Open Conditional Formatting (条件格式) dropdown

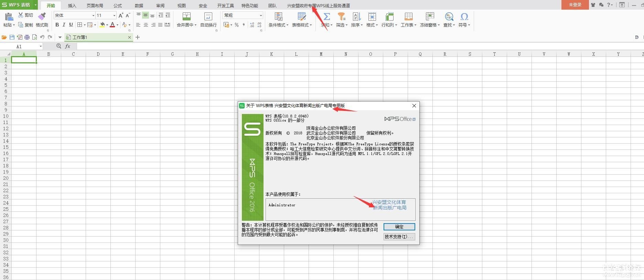(x=278, y=25)
